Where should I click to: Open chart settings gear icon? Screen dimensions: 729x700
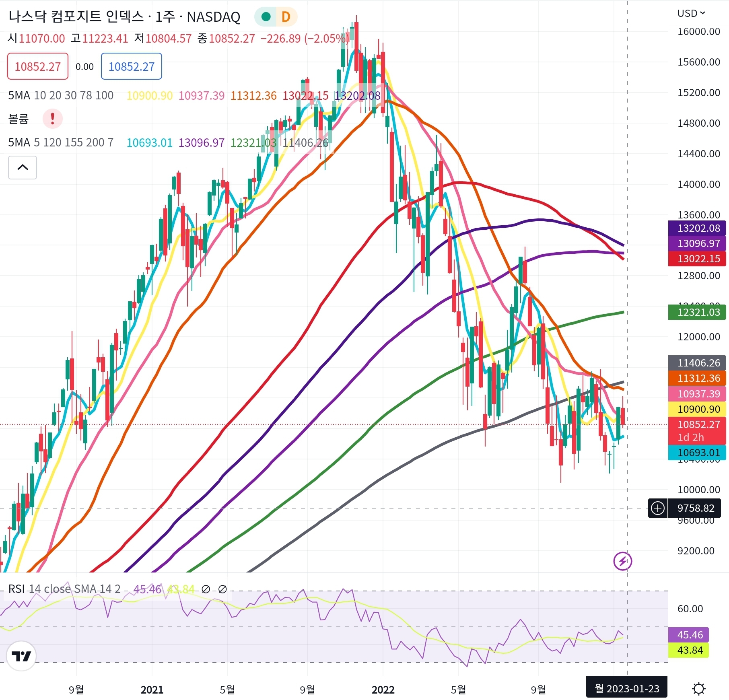pos(699,689)
